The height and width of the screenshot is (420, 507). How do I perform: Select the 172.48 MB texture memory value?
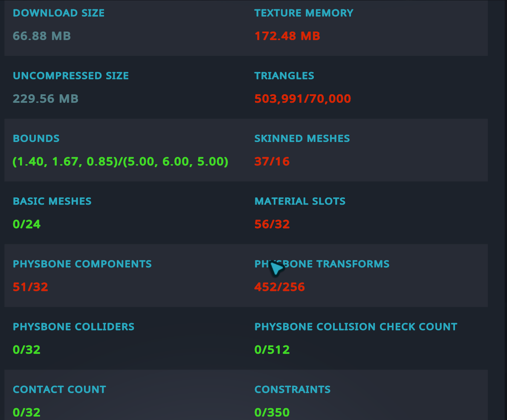tap(287, 36)
